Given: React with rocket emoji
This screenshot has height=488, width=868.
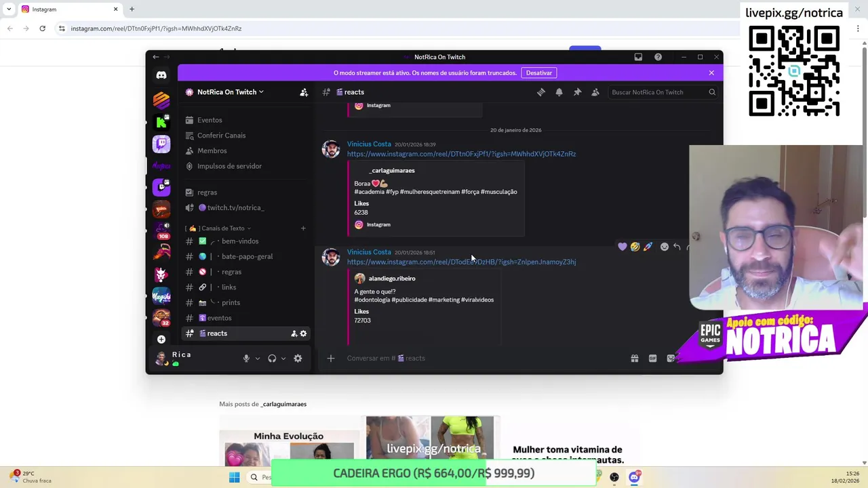Looking at the screenshot, I should click(x=648, y=247).
